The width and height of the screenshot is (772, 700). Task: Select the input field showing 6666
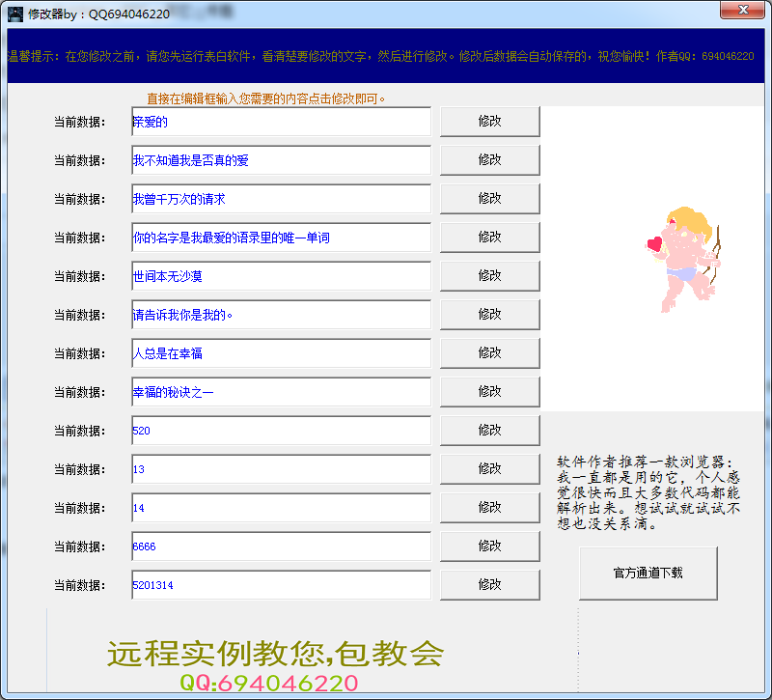281,546
